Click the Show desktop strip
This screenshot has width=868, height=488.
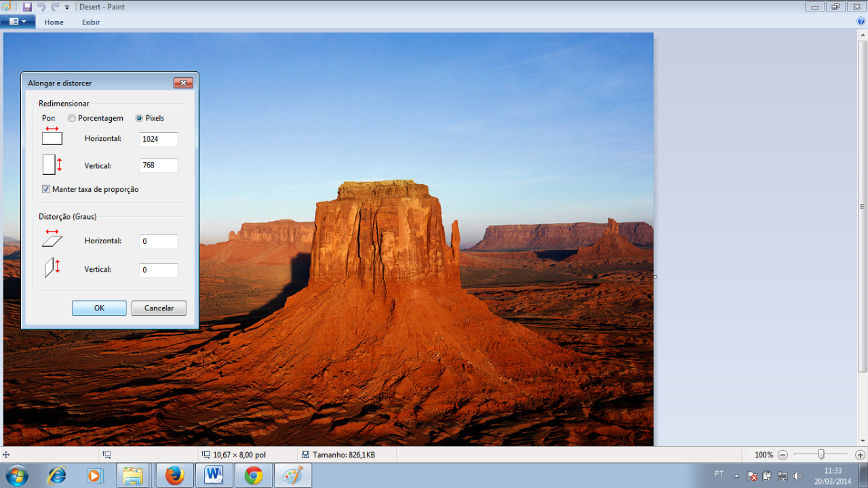(863, 476)
